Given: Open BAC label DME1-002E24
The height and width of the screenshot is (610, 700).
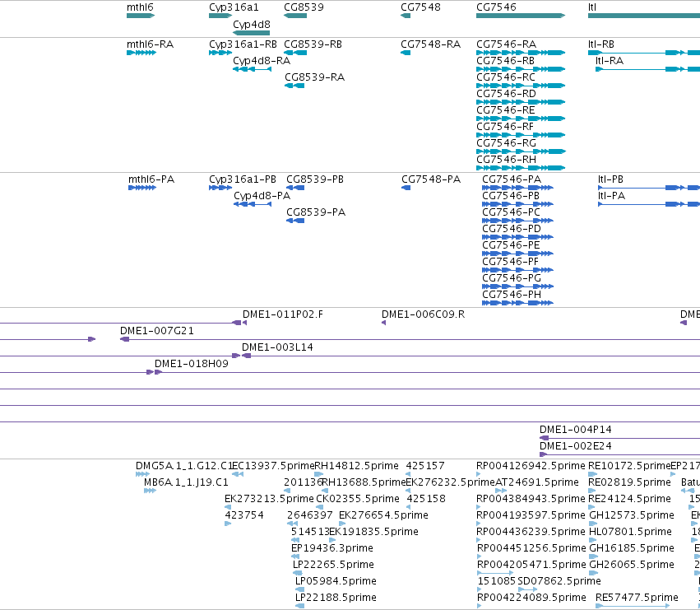Looking at the screenshot, I should tap(576, 446).
